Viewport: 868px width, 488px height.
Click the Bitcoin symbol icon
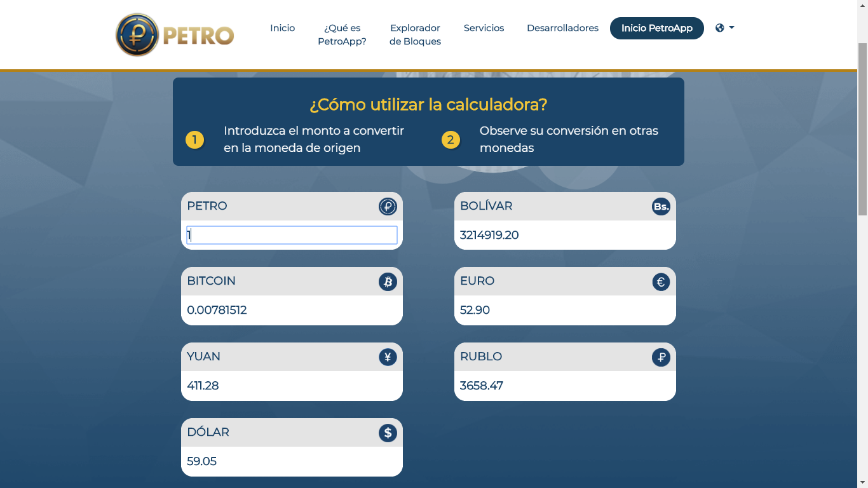click(387, 281)
